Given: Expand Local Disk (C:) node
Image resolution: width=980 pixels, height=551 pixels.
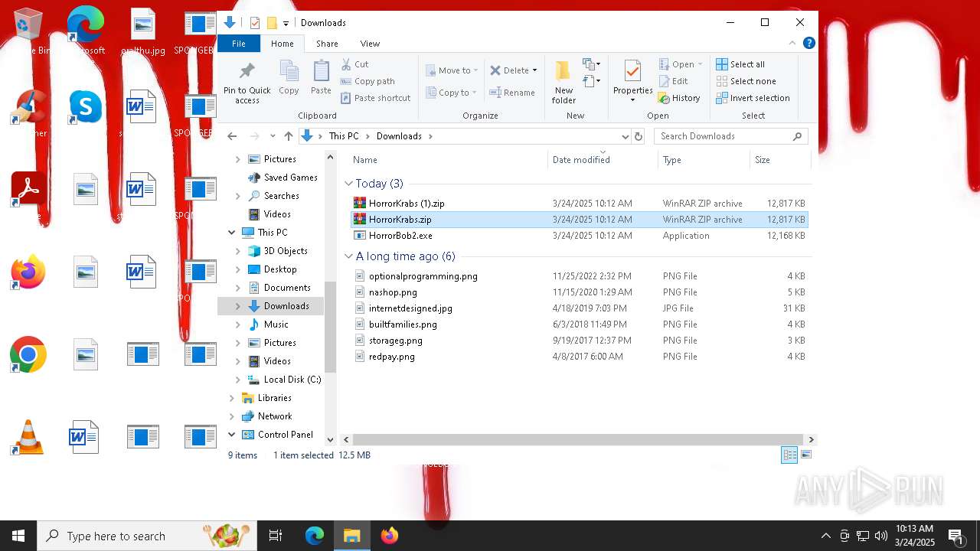Looking at the screenshot, I should pyautogui.click(x=238, y=380).
